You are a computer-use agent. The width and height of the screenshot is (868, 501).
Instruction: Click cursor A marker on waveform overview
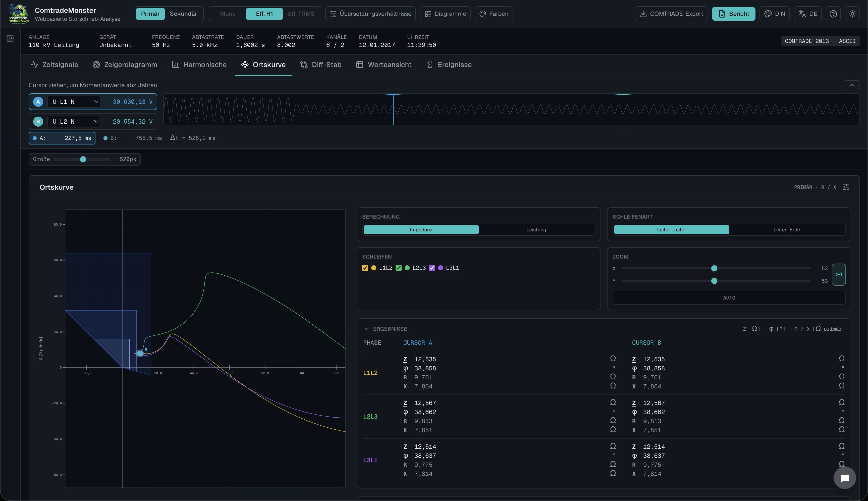click(393, 109)
